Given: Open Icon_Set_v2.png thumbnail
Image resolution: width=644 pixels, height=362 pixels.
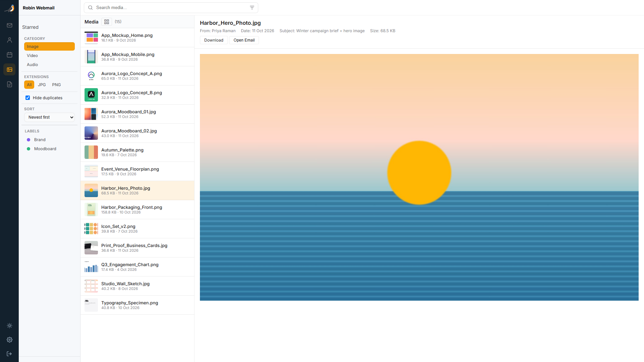Looking at the screenshot, I should pyautogui.click(x=91, y=229).
